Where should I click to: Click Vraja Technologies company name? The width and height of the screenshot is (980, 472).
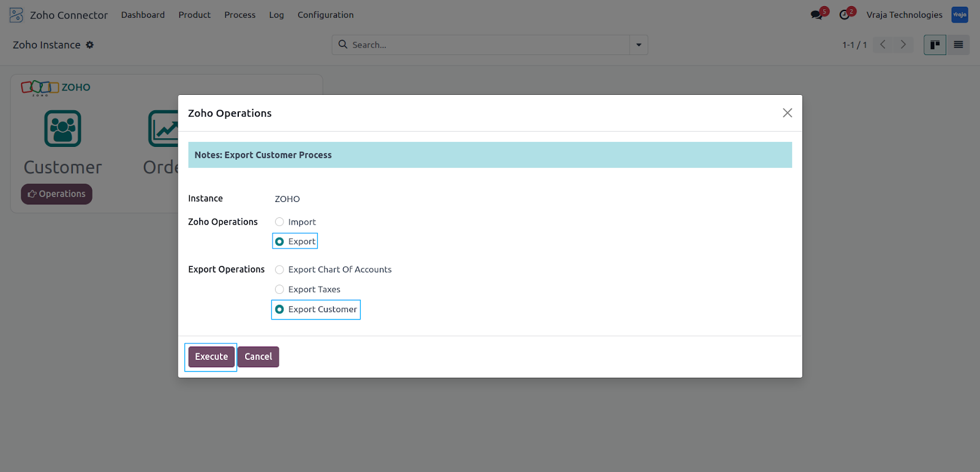tap(904, 15)
